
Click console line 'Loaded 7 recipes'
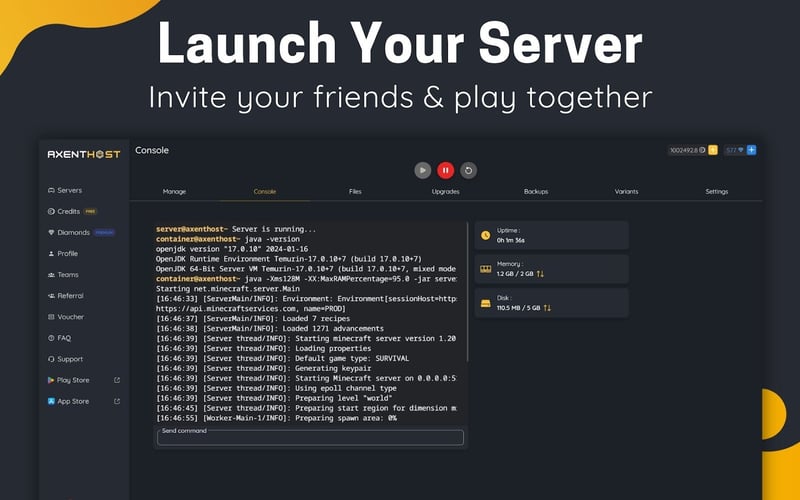(x=253, y=318)
